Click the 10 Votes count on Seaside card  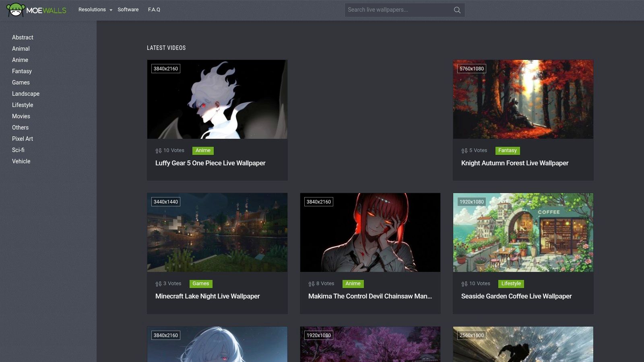[x=480, y=284]
